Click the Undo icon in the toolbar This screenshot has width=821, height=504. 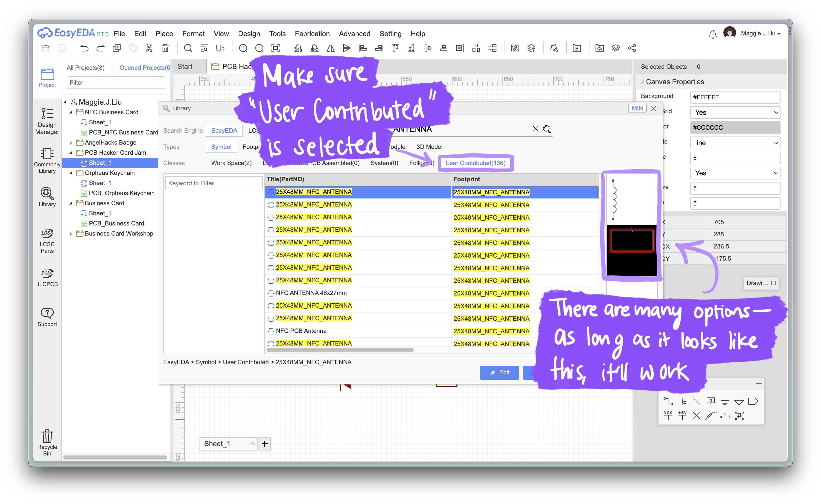click(84, 48)
